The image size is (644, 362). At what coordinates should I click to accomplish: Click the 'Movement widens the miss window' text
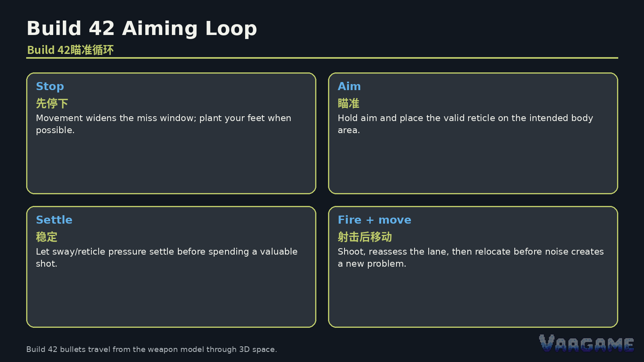163,124
